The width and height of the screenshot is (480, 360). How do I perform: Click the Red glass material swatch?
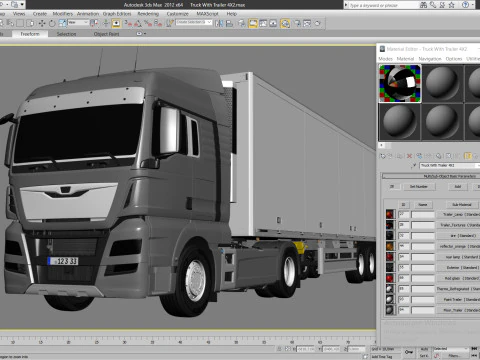coord(390,278)
